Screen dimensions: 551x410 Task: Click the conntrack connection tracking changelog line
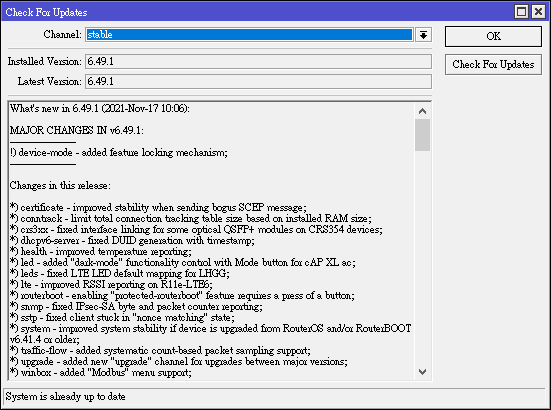(x=190, y=218)
